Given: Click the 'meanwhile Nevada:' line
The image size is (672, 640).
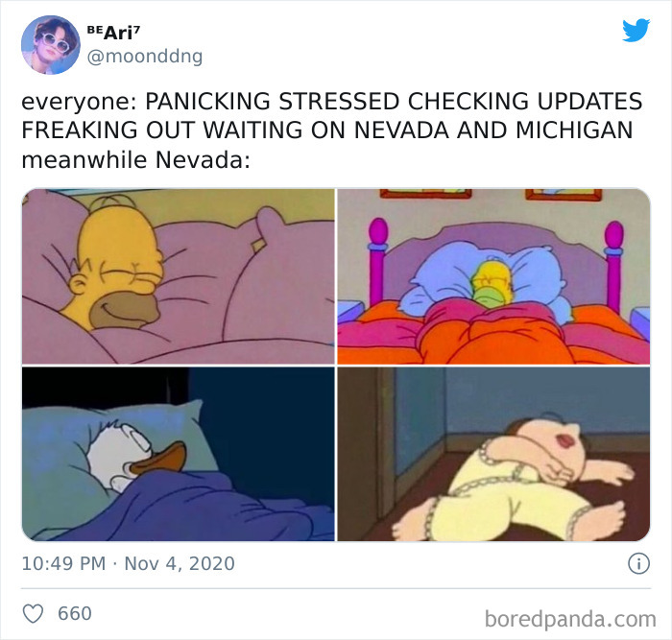Looking at the screenshot, I should (136, 160).
